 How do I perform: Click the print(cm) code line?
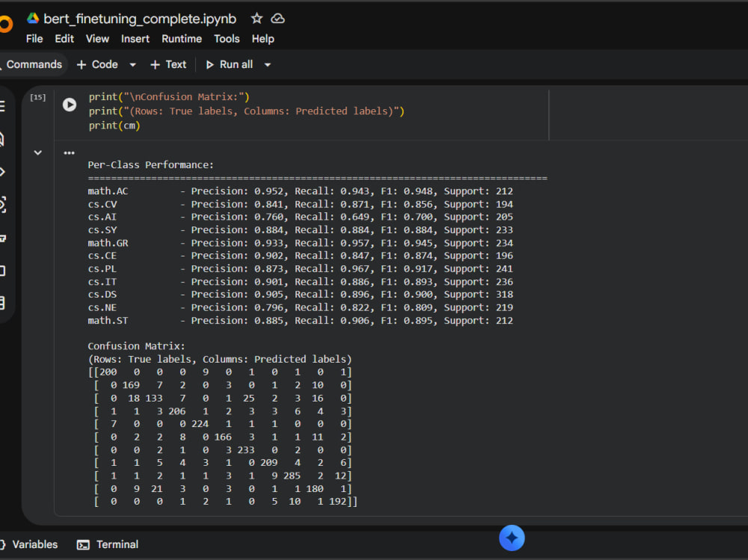point(114,126)
